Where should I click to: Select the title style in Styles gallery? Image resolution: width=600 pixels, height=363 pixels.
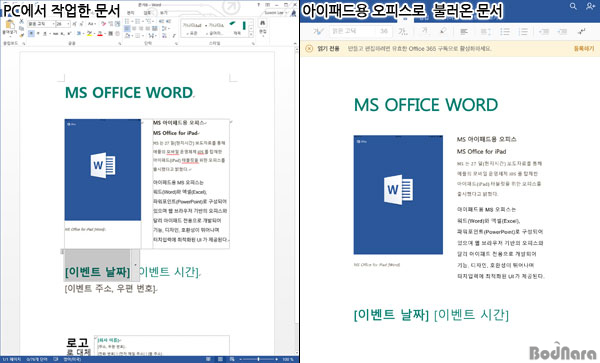tap(238, 28)
